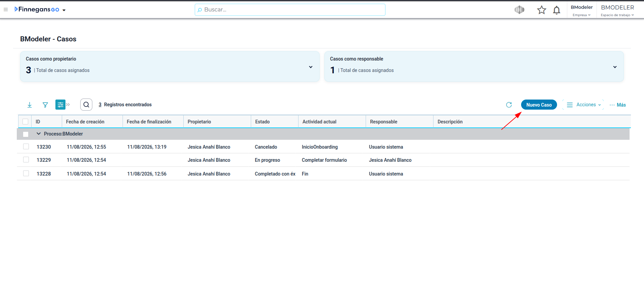644x306 pixels.
Task: Click the favorites star icon
Action: [x=541, y=10]
